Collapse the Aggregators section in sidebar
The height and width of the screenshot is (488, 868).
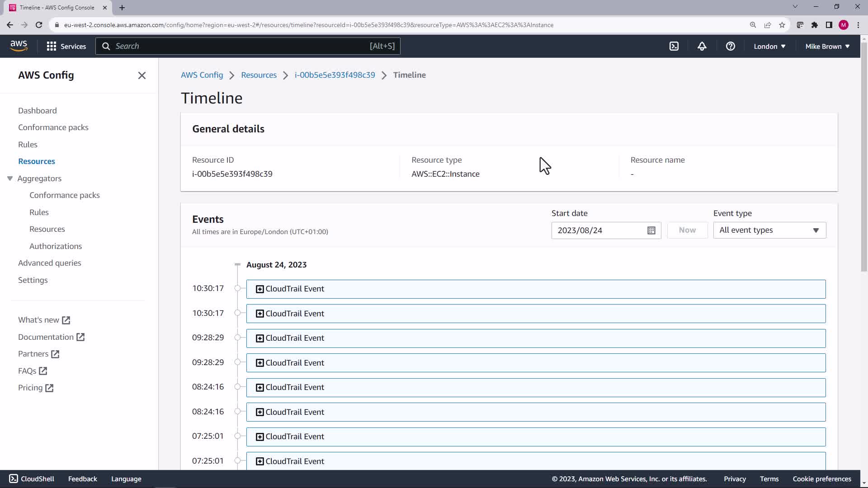(x=10, y=178)
